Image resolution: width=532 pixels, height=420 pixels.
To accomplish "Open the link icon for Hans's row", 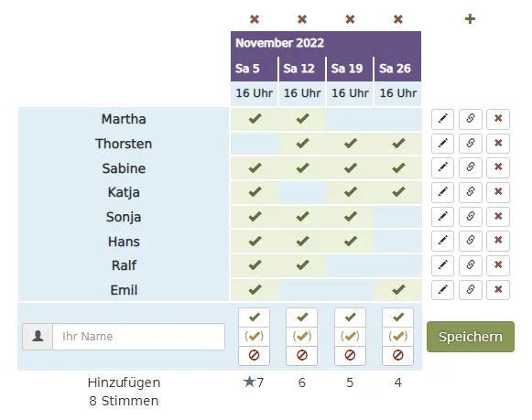I will pos(471,241).
